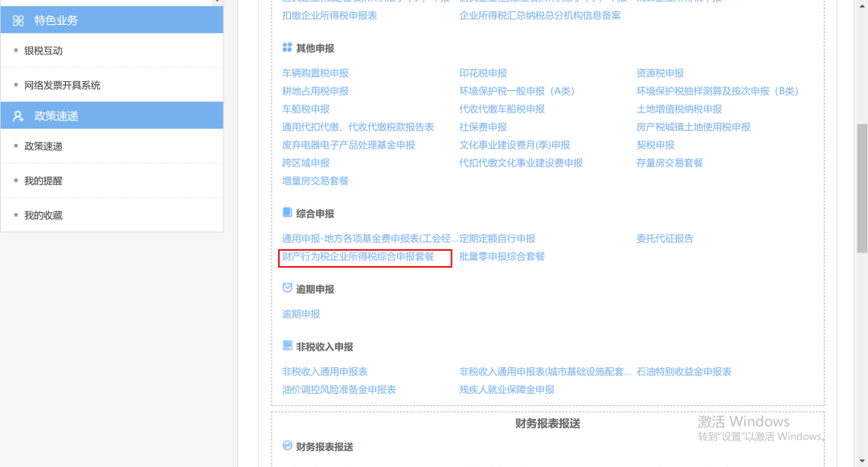
Task: Open 我的收藏 in the sidebar
Action: 43,215
